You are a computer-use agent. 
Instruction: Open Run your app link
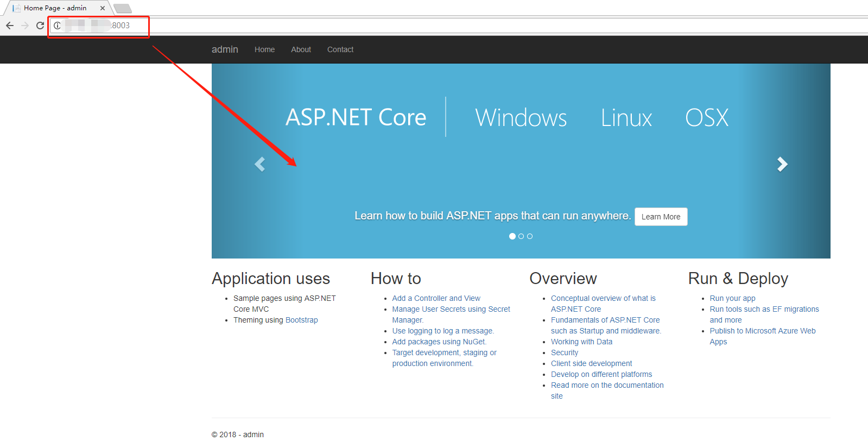[x=732, y=298]
